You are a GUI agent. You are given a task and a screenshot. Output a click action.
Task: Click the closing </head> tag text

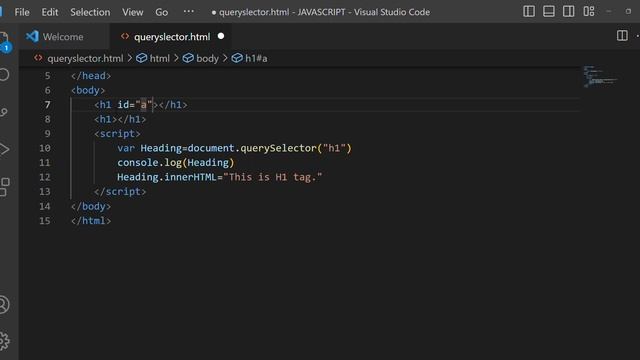coord(91,76)
